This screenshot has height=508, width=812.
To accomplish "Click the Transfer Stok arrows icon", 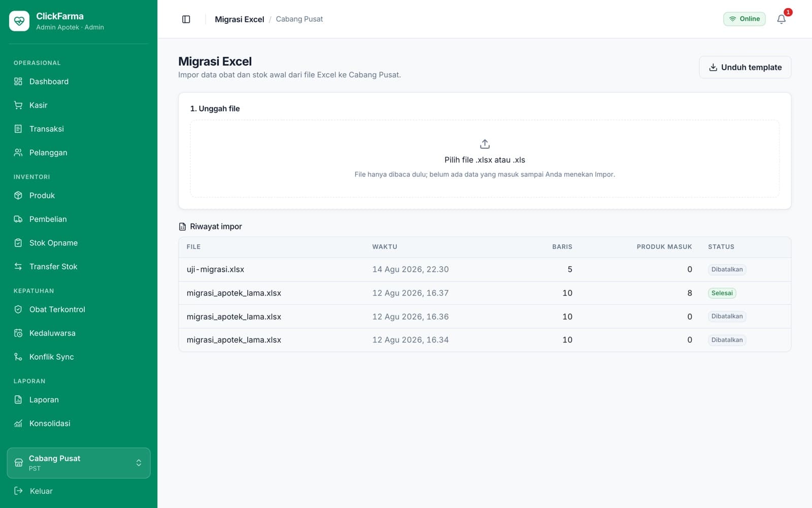I will [18, 267].
